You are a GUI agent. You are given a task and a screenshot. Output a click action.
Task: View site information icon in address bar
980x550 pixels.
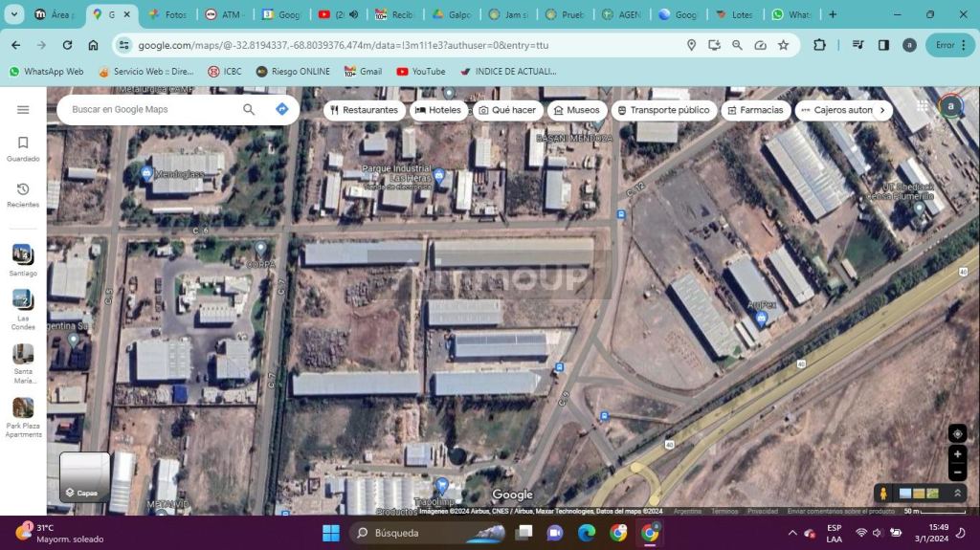[123, 45]
